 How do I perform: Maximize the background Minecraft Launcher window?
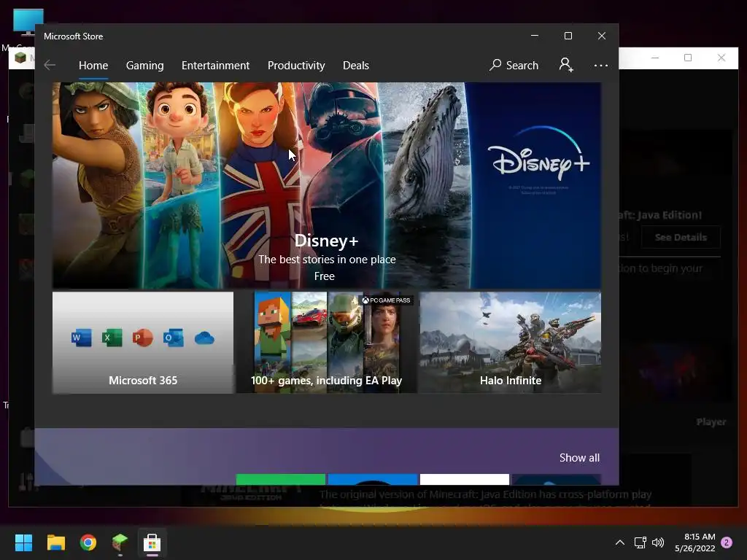tap(688, 58)
